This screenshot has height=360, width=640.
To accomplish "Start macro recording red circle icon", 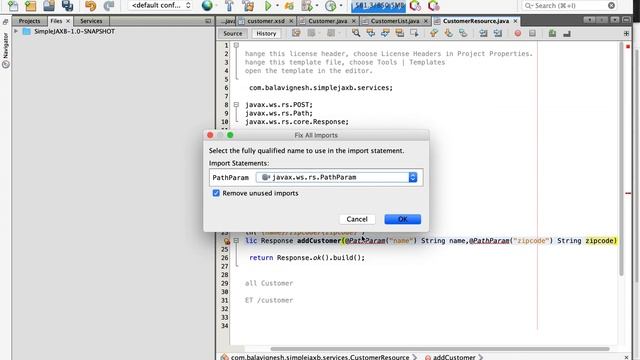I will (x=518, y=33).
